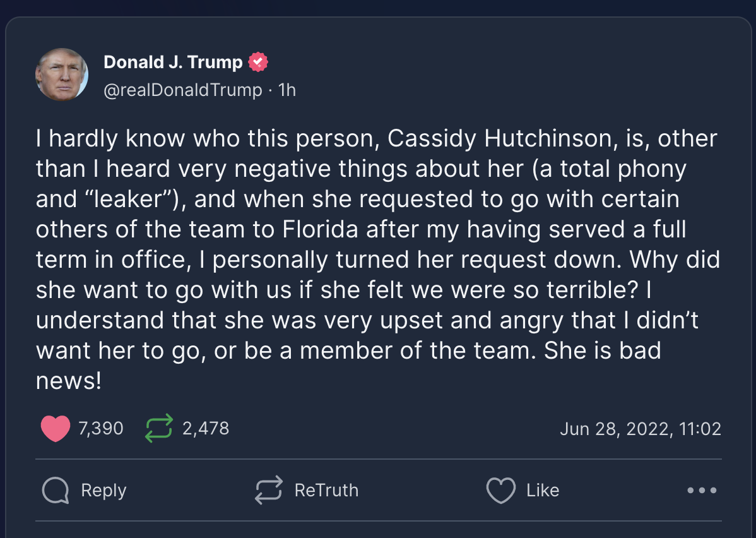Click the green retruth count icon
756x538 pixels.
click(158, 428)
